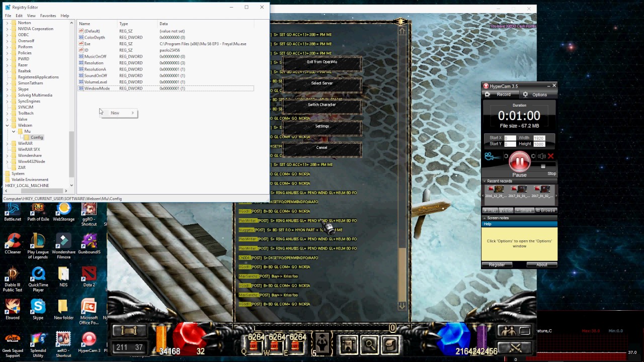Click the red X icon in HyperCam
The image size is (644, 362).
[x=550, y=156]
